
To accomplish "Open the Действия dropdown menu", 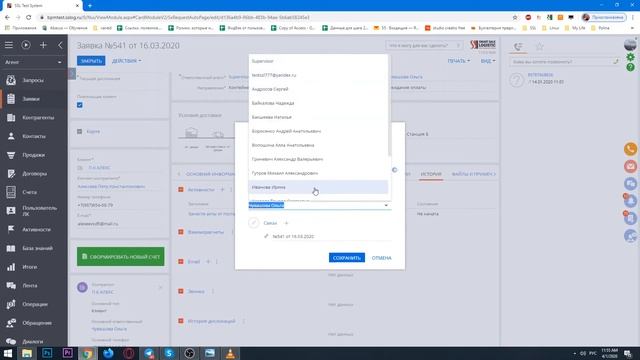I will point(127,61).
